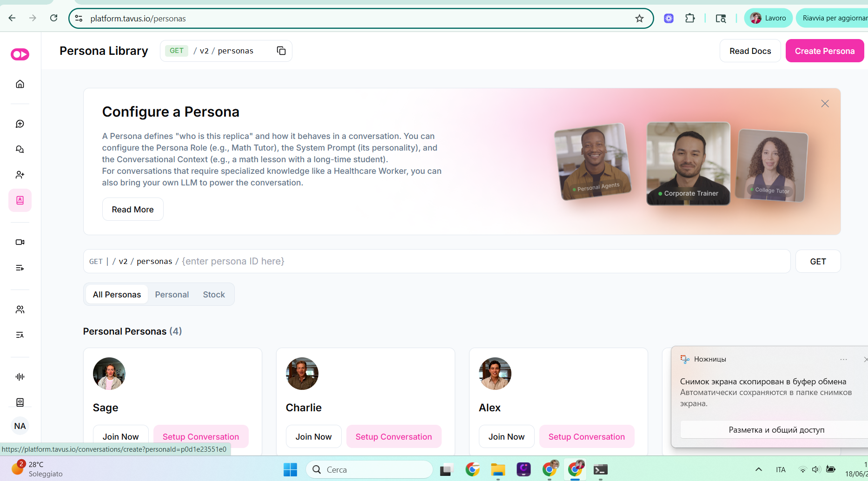Click Riavvia per aggiornare button

coord(832,18)
